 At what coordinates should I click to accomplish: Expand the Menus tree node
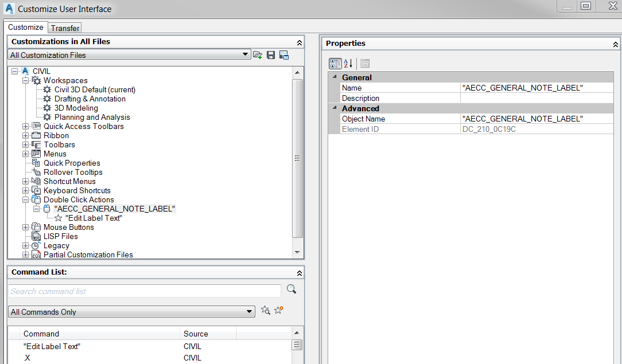coord(25,154)
